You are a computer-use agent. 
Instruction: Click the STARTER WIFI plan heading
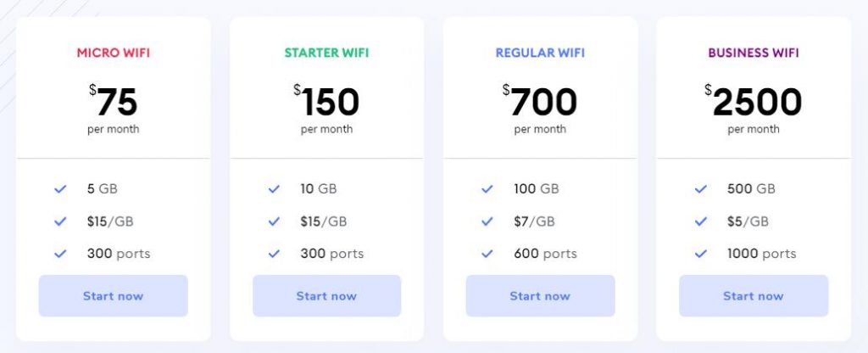[326, 53]
